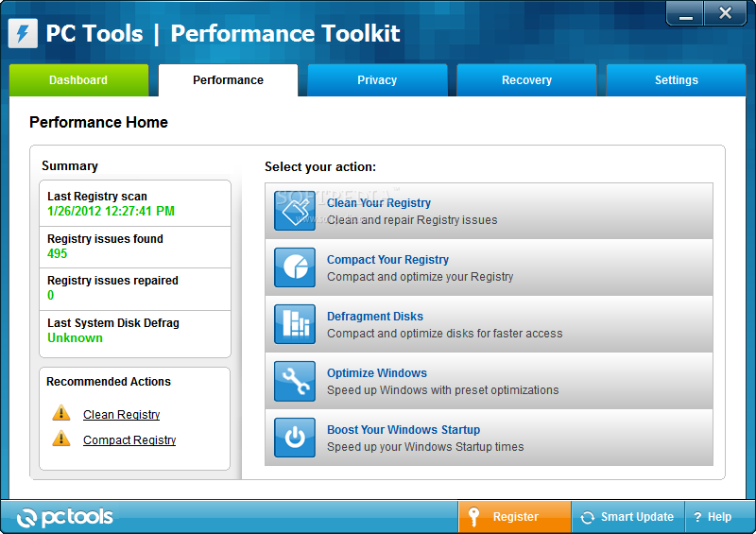This screenshot has width=756, height=534.
Task: Minimize the Performance Toolkit window
Action: coord(685,13)
